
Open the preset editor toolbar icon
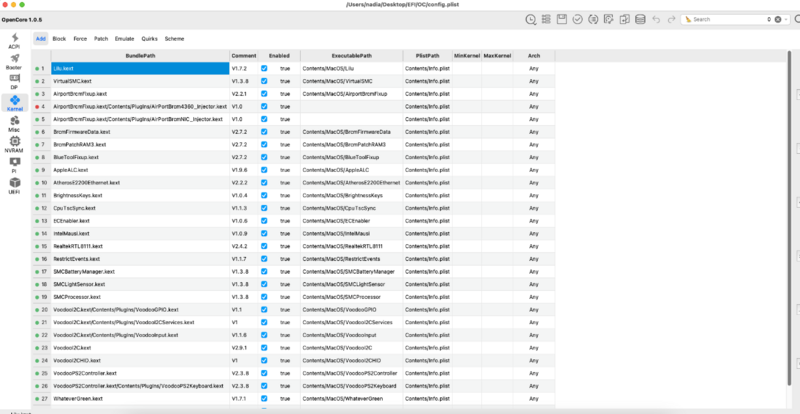[608, 19]
